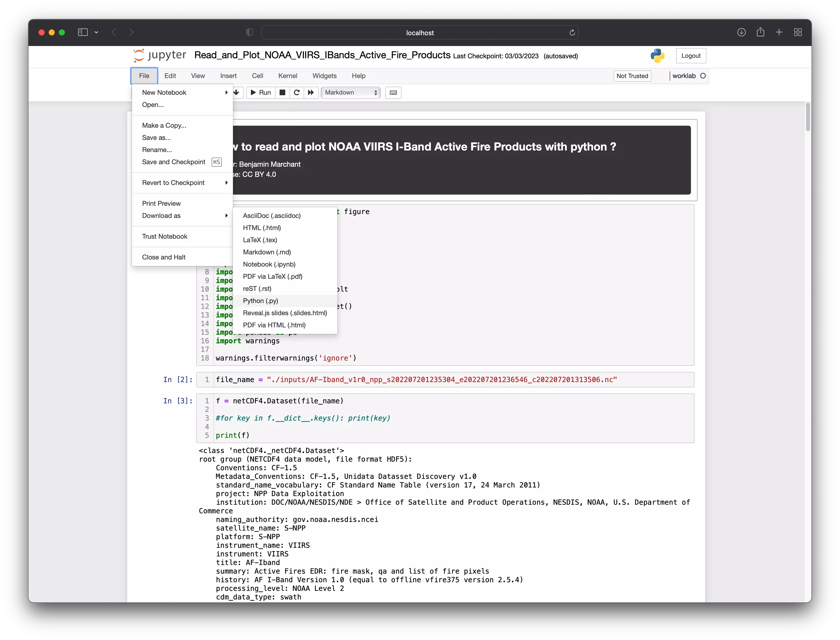Open the Markdown cell type dropdown

(x=351, y=92)
